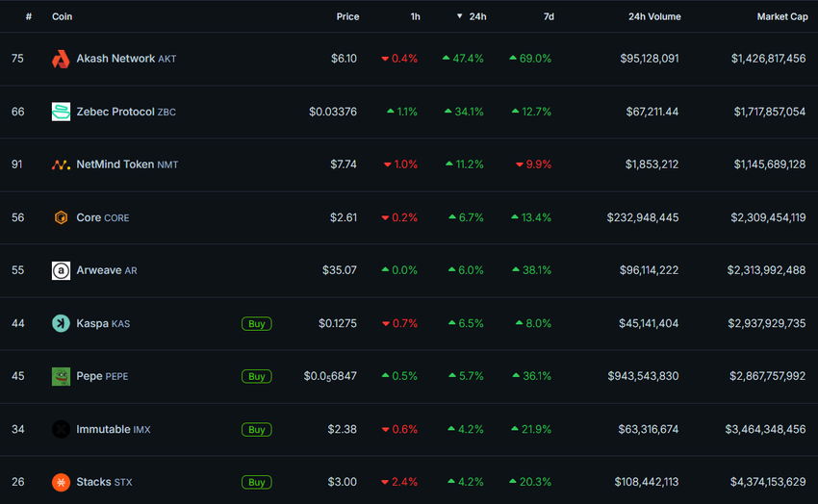The image size is (818, 504).
Task: Click the Arweave logo icon
Action: click(x=61, y=270)
